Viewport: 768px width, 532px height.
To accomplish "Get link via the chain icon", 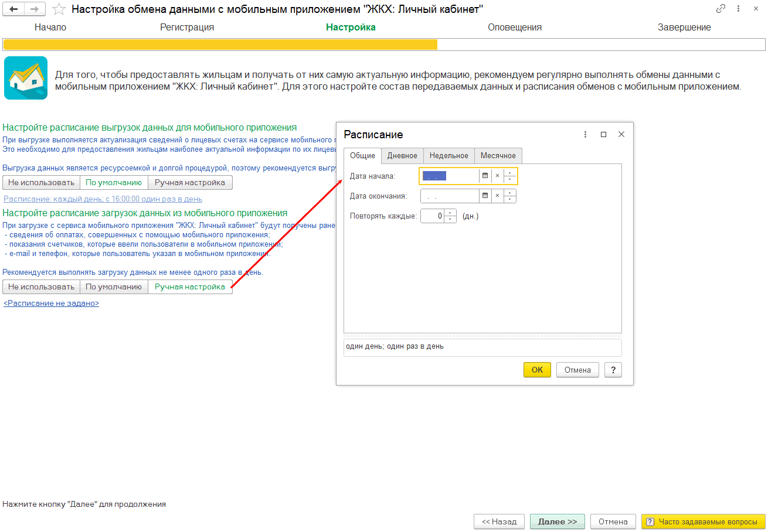I will click(x=721, y=9).
